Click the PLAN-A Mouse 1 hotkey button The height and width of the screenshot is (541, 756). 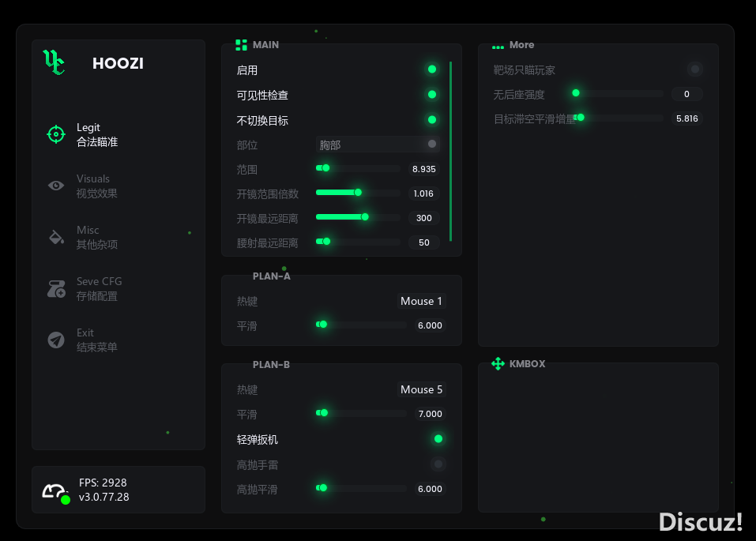(x=421, y=301)
